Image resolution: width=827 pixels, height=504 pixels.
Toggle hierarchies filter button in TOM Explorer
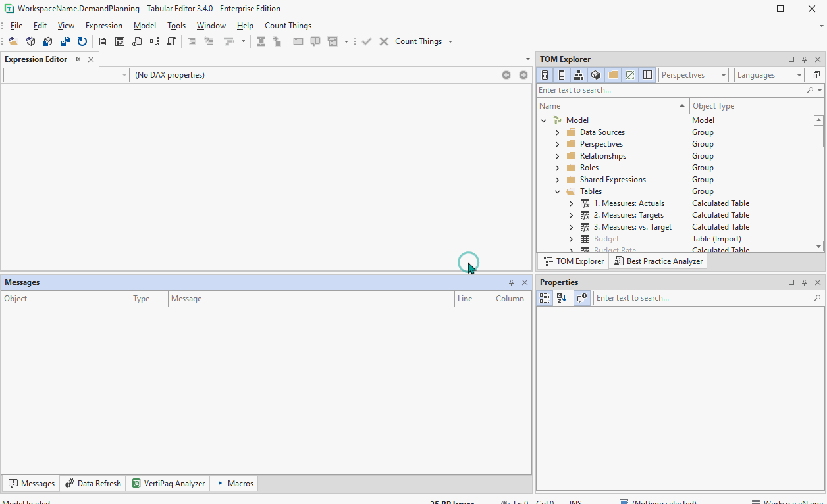coord(579,75)
